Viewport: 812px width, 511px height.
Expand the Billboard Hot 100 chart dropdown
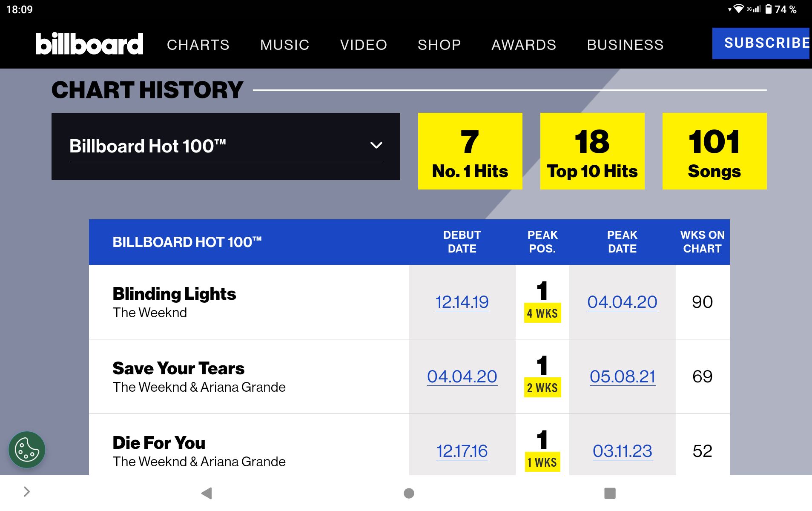point(226,146)
